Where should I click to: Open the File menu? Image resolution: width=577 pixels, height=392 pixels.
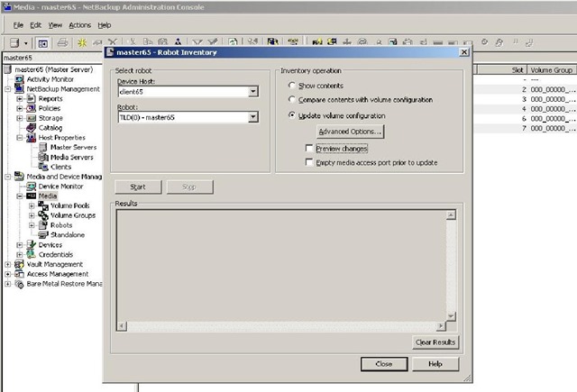18,25
